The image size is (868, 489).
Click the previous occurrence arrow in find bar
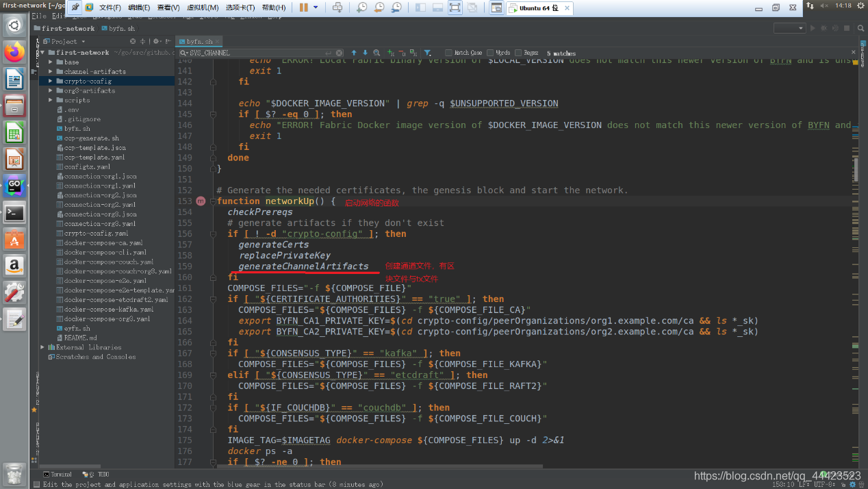[354, 53]
